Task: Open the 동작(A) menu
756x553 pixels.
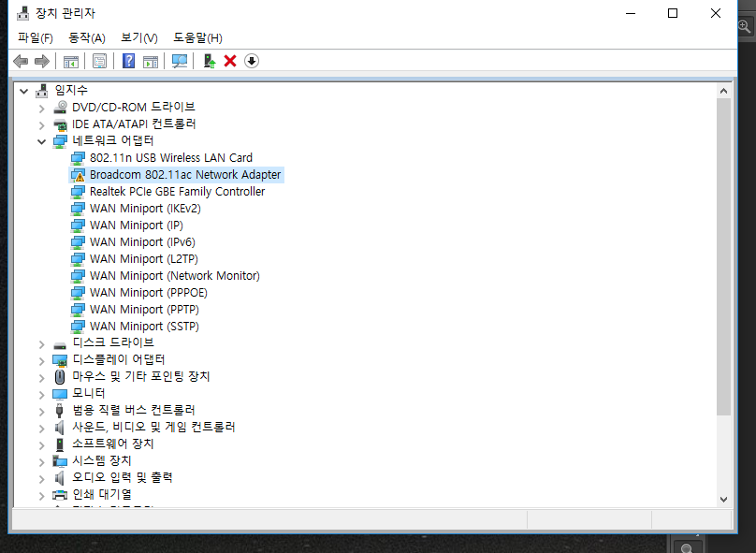Action: [87, 37]
